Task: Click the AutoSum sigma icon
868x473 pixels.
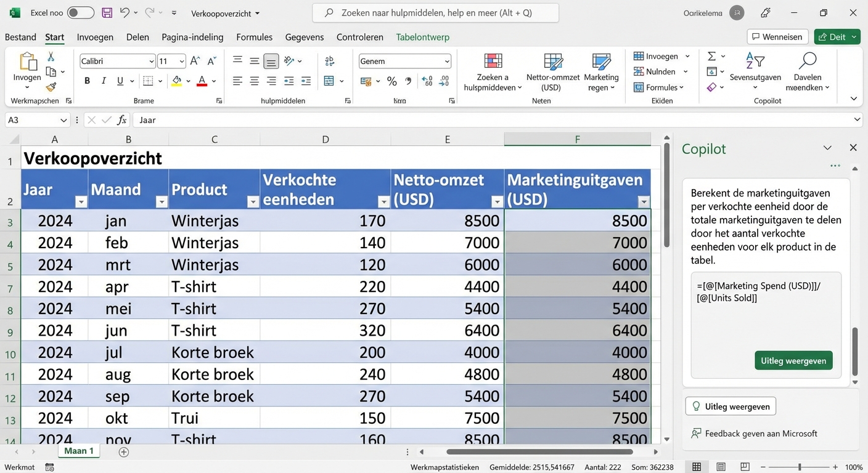Action: tap(713, 56)
